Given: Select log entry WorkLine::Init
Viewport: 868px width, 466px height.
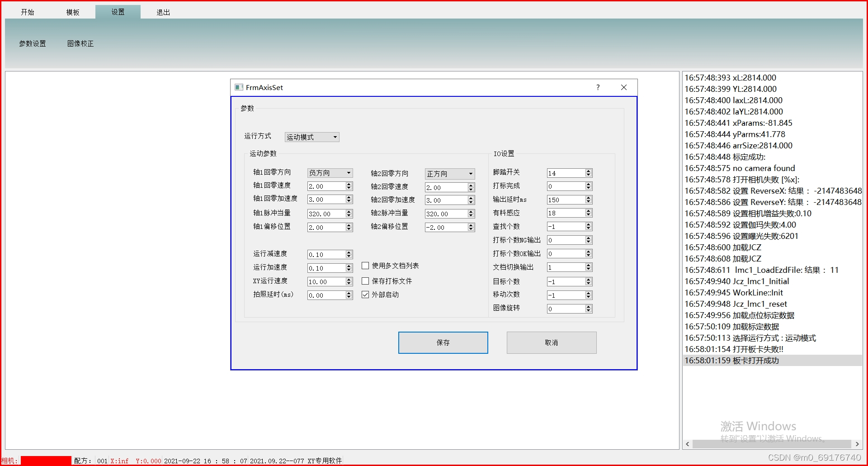Looking at the screenshot, I should (x=773, y=293).
